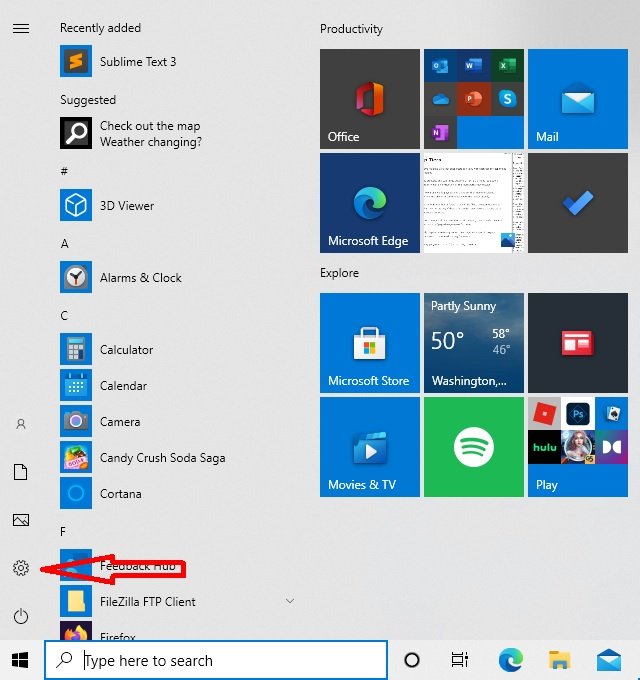Open Photoshop Express in Play tile

pyautogui.click(x=578, y=413)
